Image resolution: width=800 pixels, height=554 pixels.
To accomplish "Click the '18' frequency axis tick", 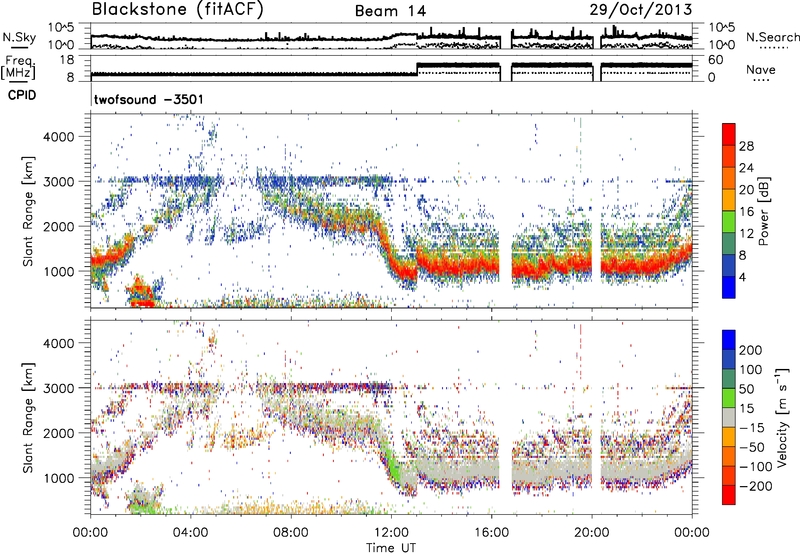I will [67, 60].
